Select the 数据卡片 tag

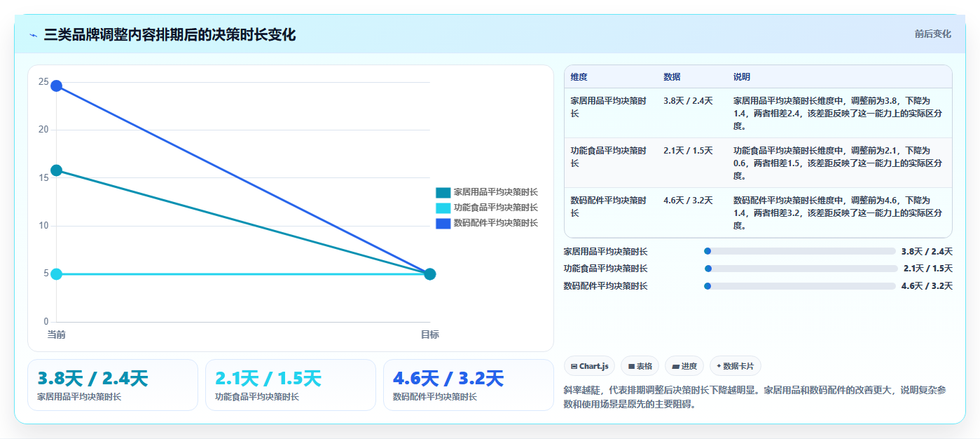pos(735,366)
